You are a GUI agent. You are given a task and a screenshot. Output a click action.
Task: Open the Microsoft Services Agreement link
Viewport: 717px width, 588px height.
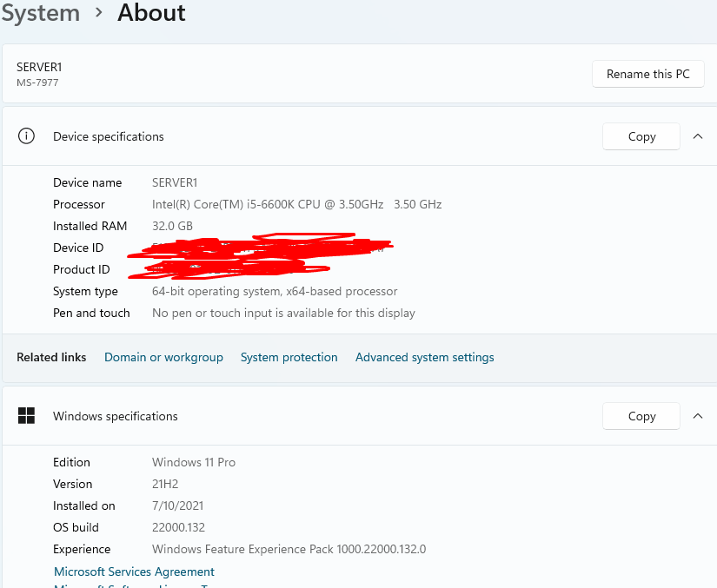(134, 571)
